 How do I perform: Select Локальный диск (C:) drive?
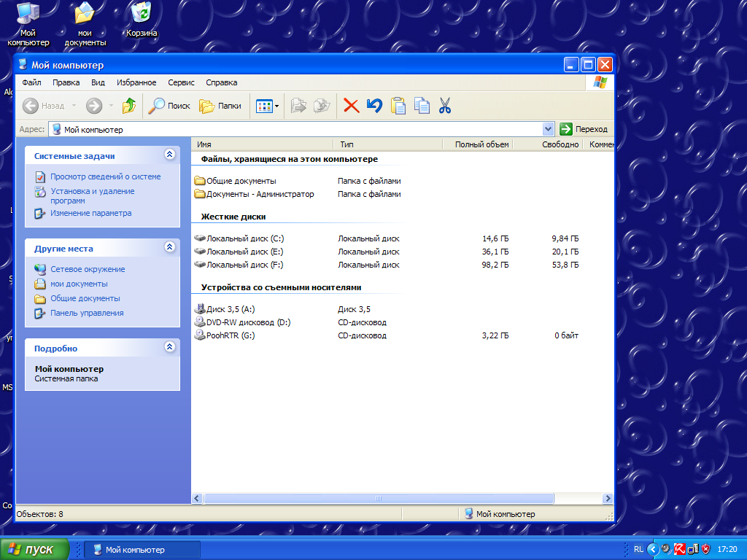[x=244, y=238]
